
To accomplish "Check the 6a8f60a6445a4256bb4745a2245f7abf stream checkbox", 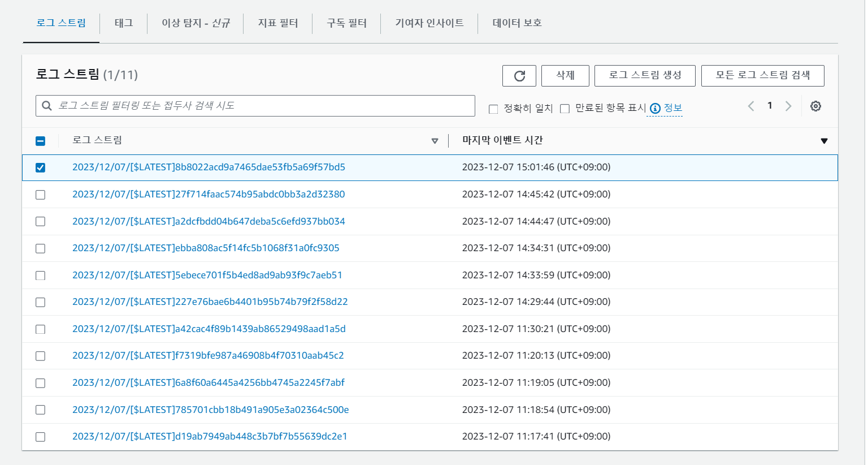I will coord(40,383).
